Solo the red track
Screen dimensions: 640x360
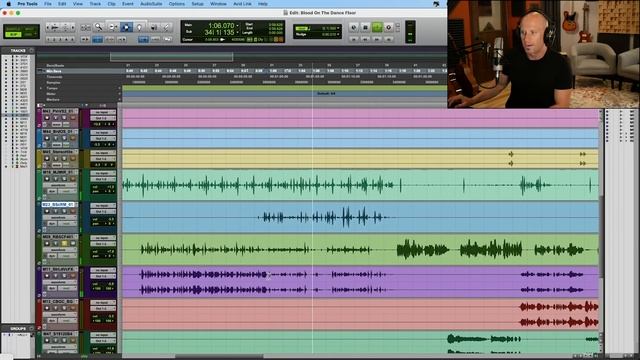pos(64,308)
